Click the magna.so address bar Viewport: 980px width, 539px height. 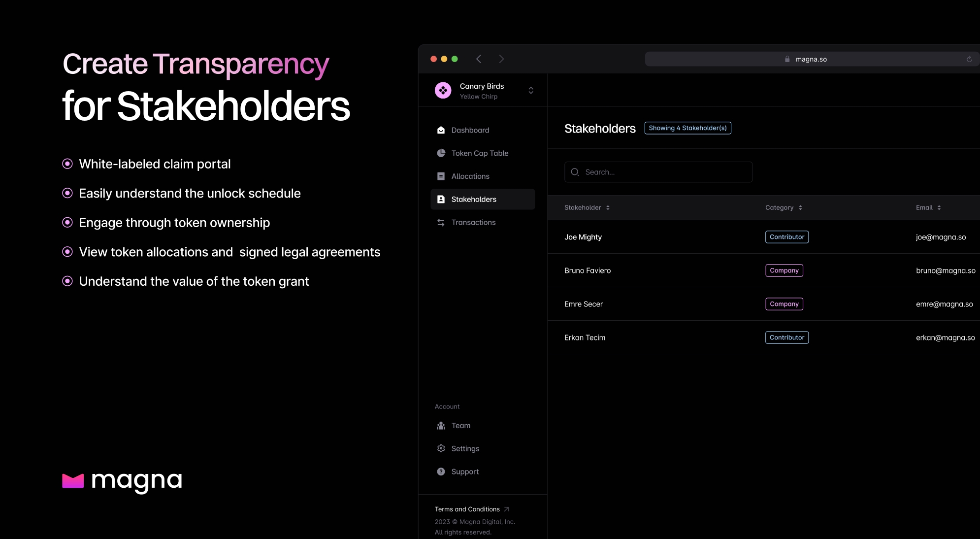pos(810,59)
